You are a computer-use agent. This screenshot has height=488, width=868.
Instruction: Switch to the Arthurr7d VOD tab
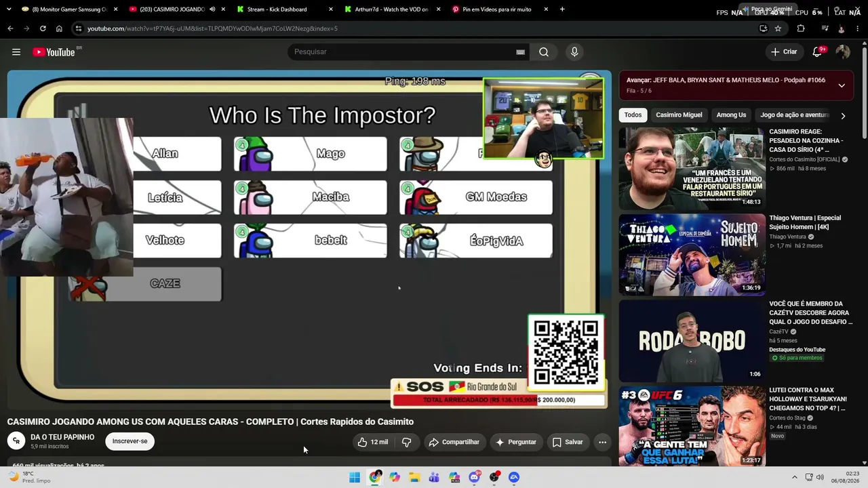click(x=392, y=9)
